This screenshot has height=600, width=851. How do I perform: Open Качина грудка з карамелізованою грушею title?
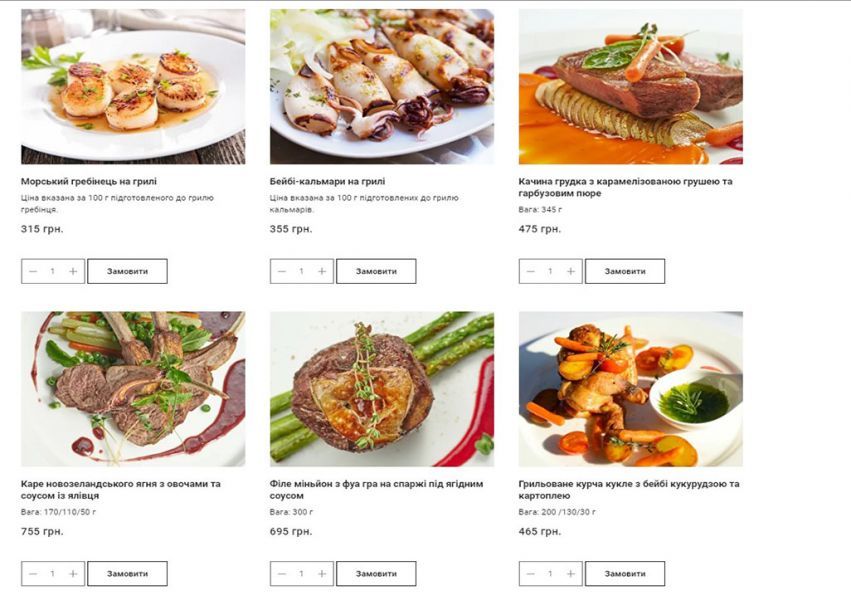tap(625, 187)
